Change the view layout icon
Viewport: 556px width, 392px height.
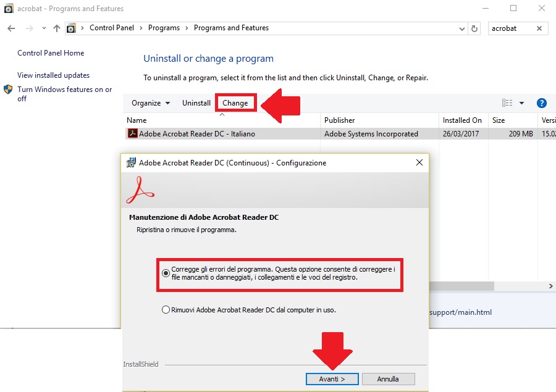507,103
